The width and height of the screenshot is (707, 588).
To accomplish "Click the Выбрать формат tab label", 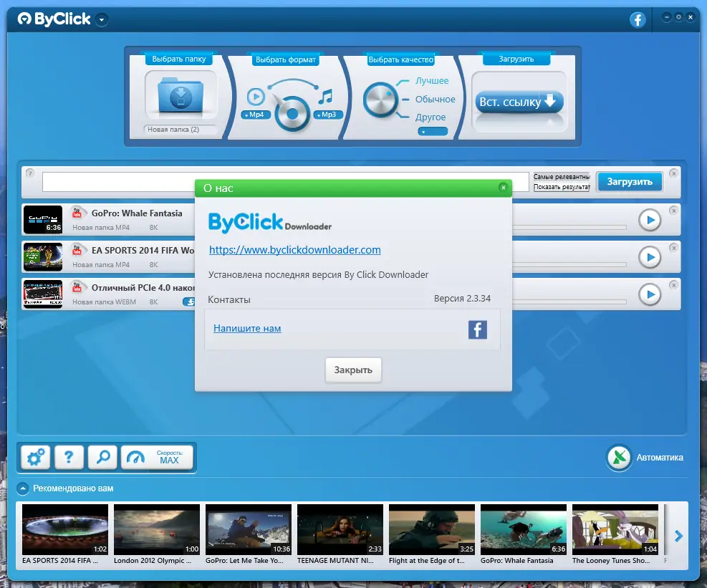I will [285, 59].
